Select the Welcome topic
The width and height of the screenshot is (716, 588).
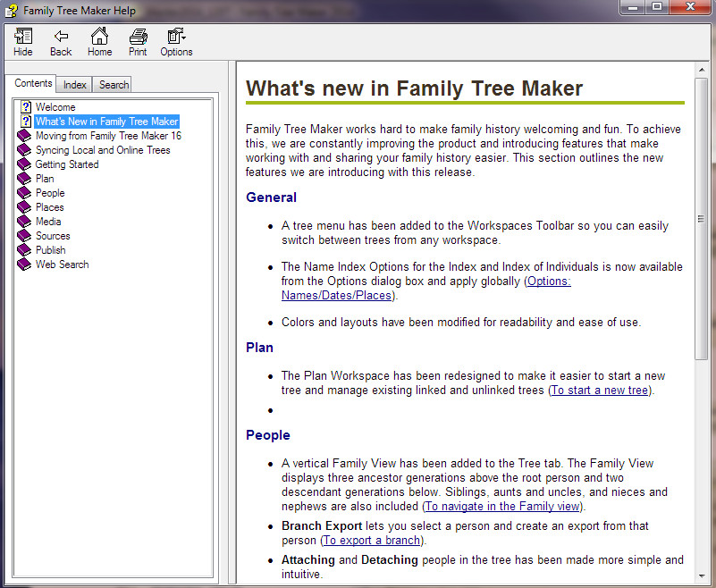[55, 107]
